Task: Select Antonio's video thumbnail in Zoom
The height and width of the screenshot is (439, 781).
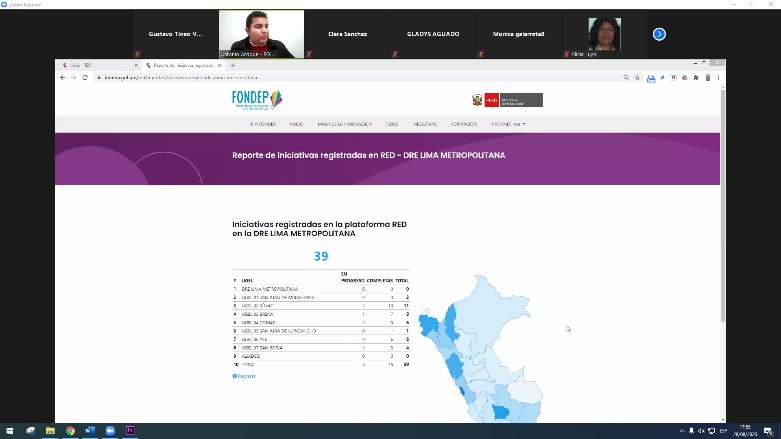Action: pyautogui.click(x=261, y=34)
